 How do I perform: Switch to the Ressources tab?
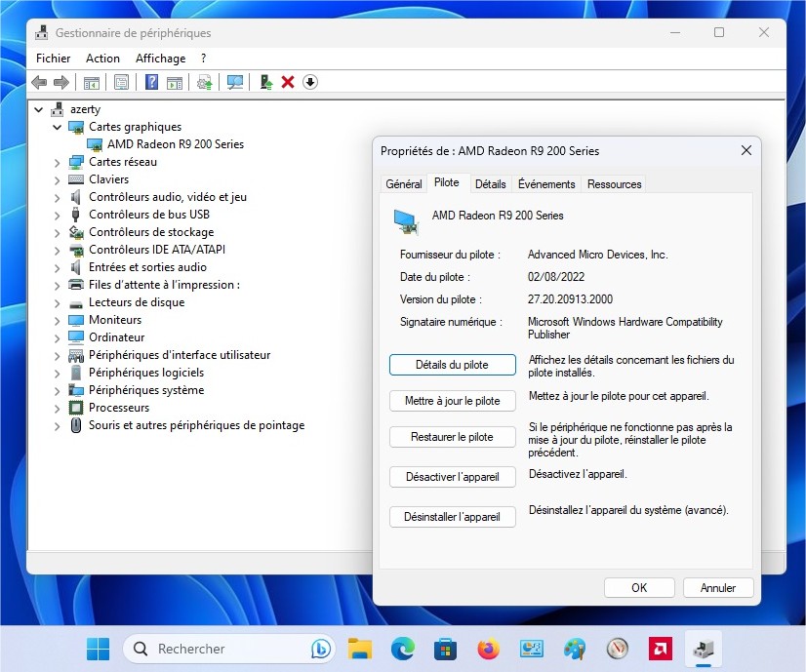tap(615, 184)
